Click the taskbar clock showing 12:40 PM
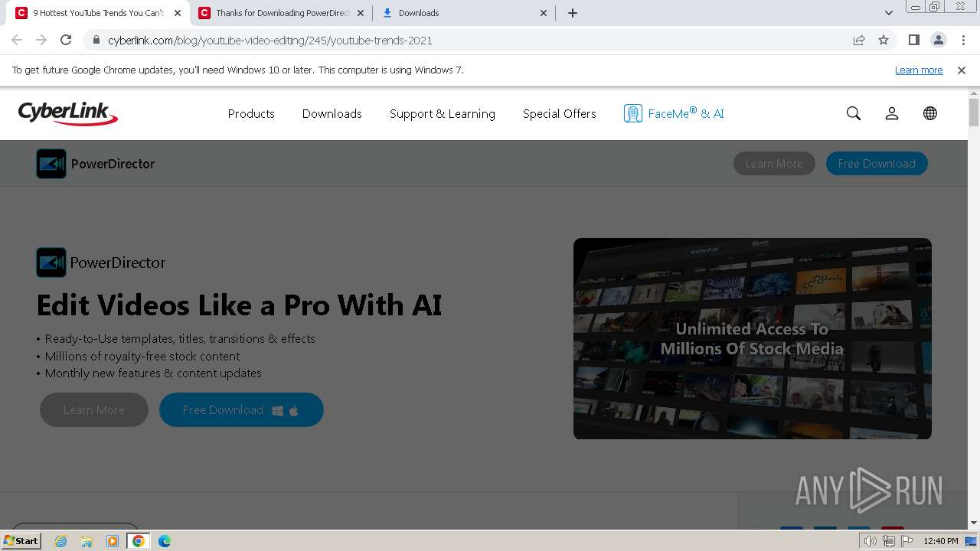Image resolution: width=980 pixels, height=551 pixels. pos(941,541)
